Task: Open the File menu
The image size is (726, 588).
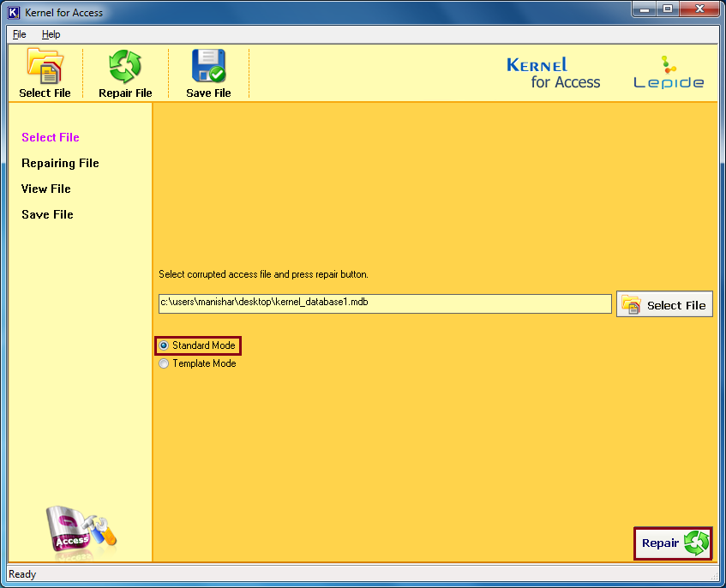Action: tap(20, 34)
